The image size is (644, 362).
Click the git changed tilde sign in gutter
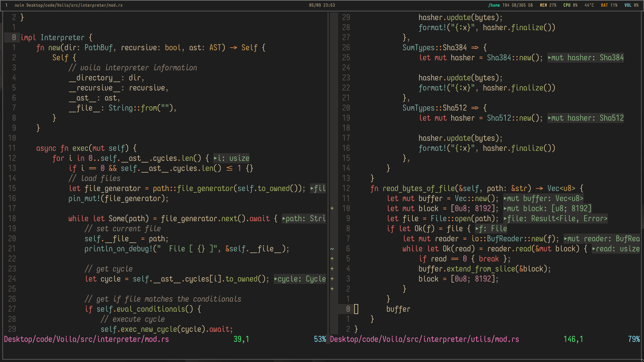coord(332,249)
